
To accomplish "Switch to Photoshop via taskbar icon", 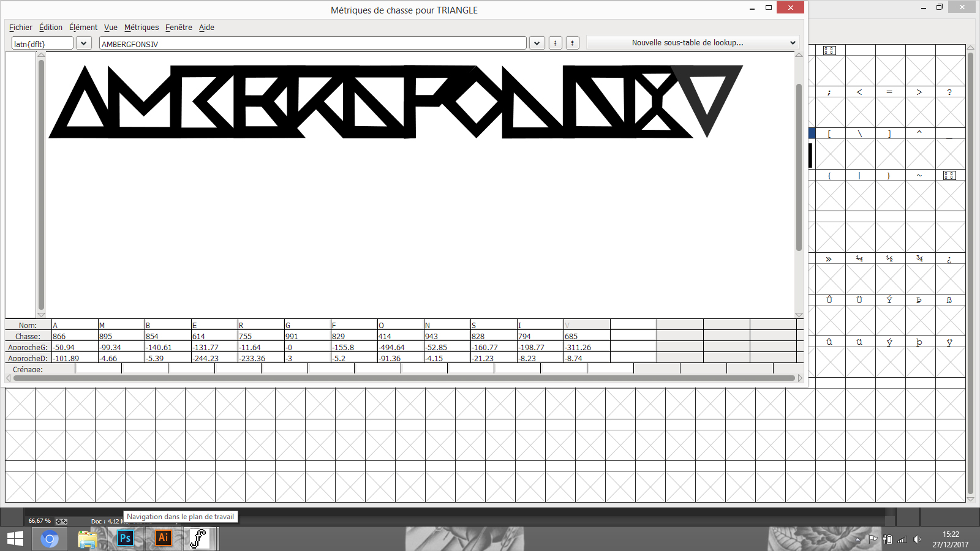I will [126, 539].
